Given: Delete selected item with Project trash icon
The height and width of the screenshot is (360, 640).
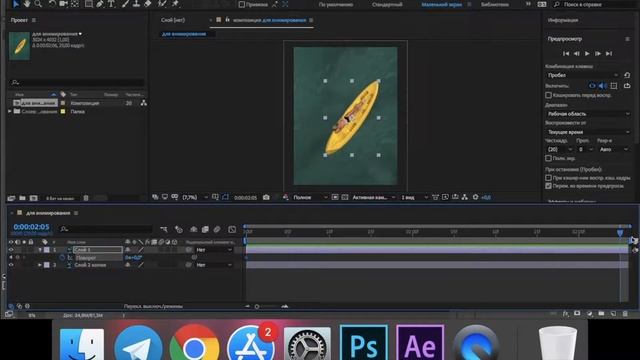Looking at the screenshot, I should pyautogui.click(x=86, y=198).
